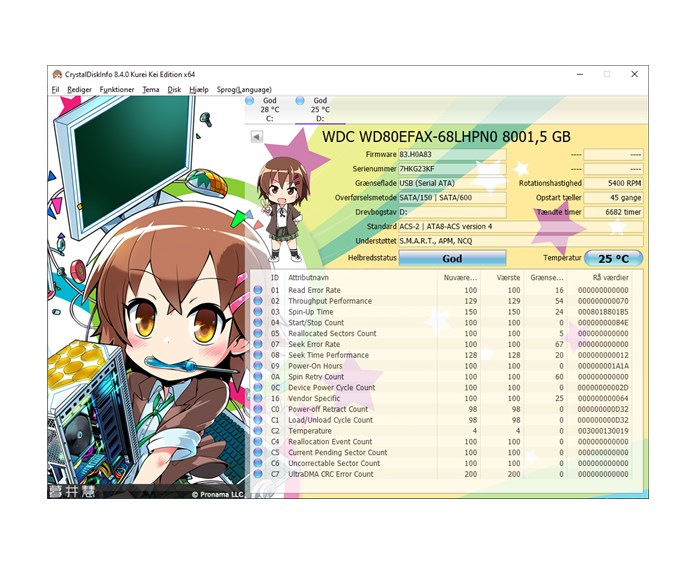
Task: Open the Fil menu
Action: click(x=55, y=90)
